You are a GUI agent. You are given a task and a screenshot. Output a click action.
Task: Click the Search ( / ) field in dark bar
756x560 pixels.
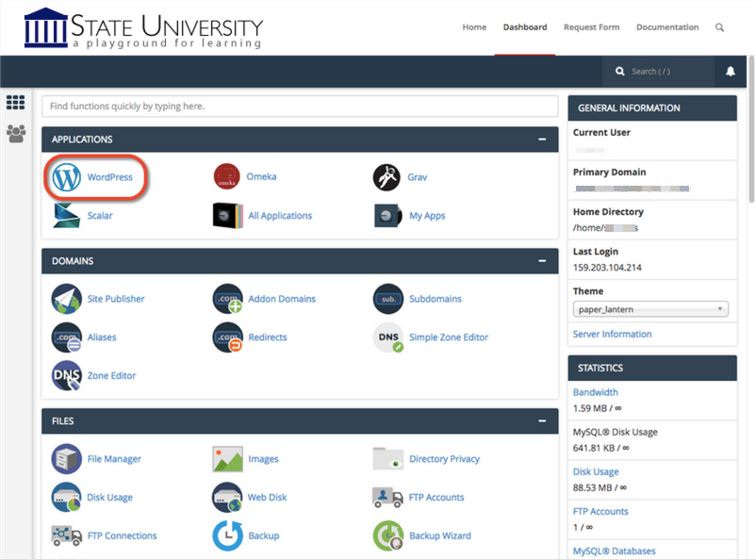tap(659, 72)
